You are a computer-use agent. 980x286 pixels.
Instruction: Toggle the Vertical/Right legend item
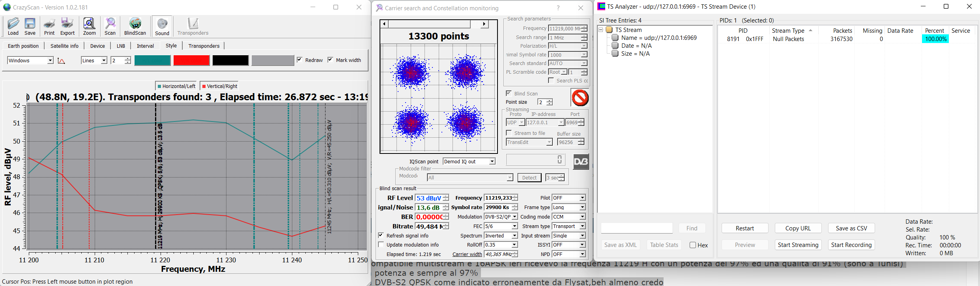pyautogui.click(x=220, y=86)
